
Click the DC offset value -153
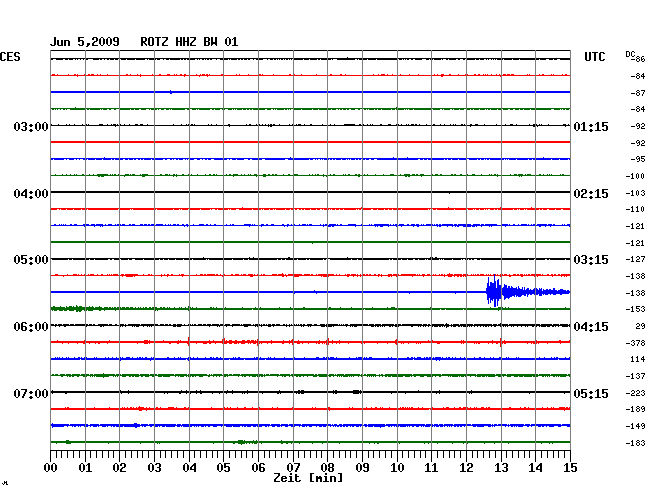(635, 309)
